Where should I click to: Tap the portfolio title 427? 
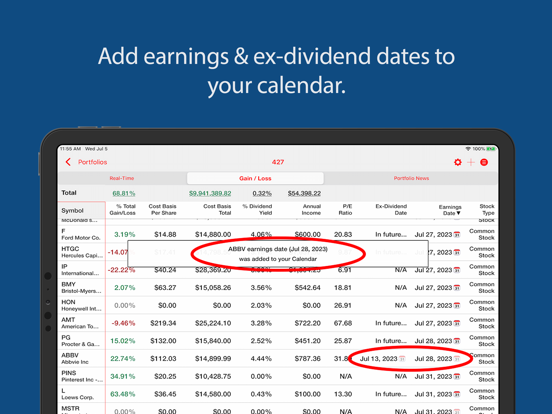[278, 162]
